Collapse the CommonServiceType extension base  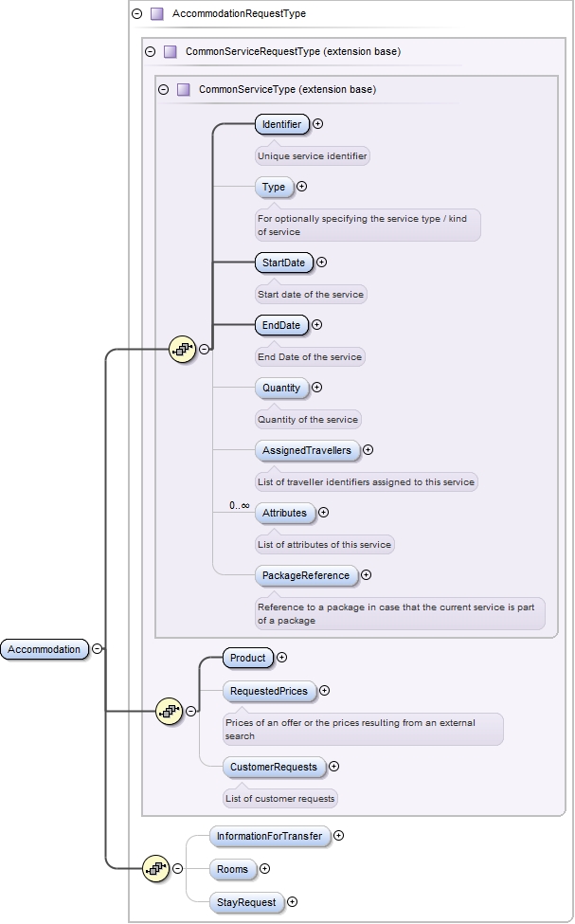point(164,89)
